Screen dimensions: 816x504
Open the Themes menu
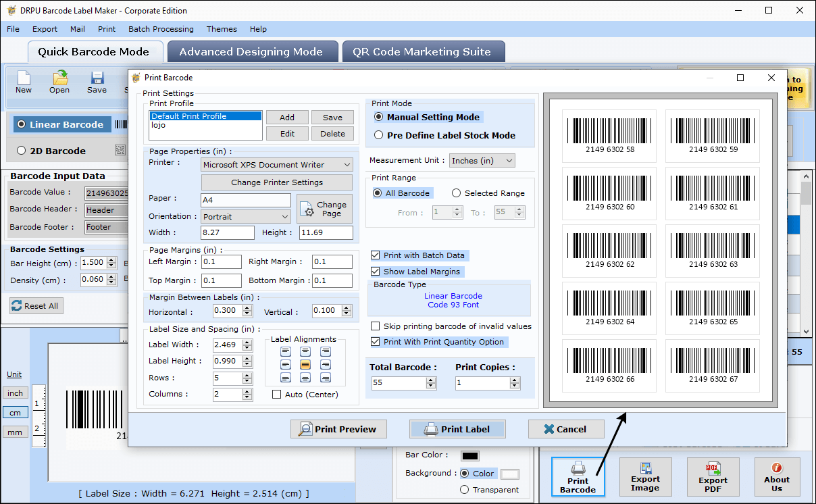click(222, 29)
